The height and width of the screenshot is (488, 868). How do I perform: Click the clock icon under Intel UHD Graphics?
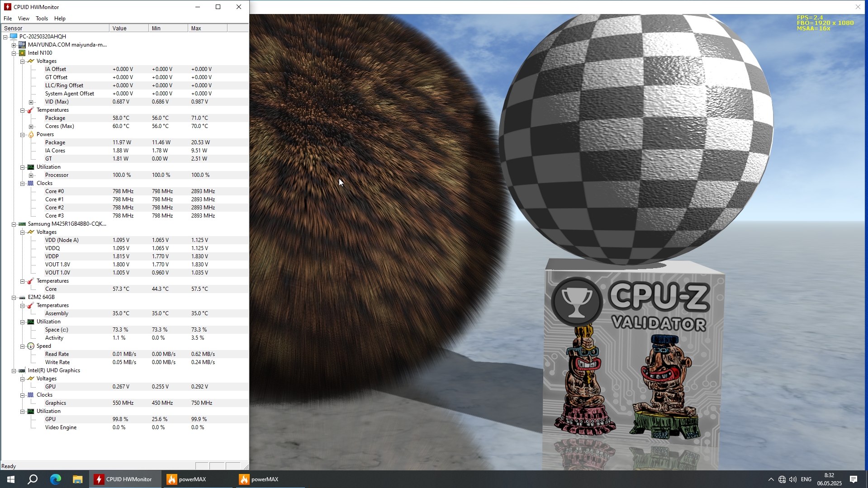click(x=31, y=395)
